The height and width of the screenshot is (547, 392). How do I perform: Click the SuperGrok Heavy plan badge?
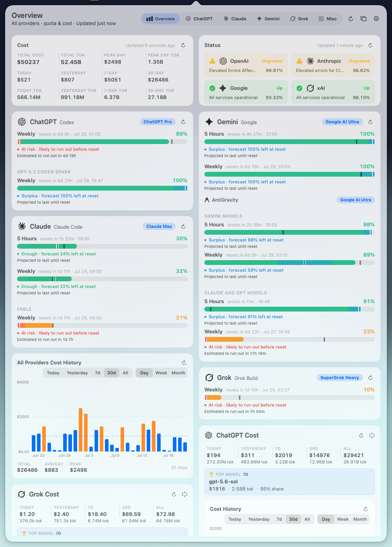(340, 378)
